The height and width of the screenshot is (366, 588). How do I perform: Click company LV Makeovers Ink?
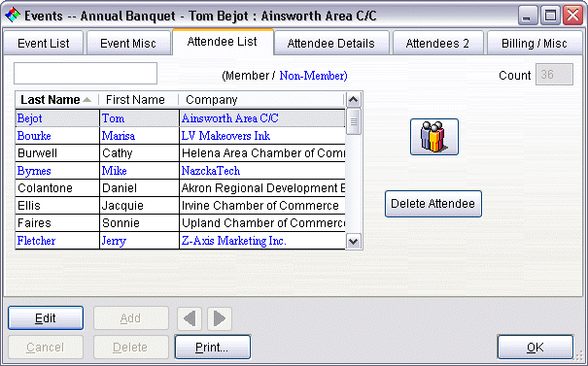point(262,136)
